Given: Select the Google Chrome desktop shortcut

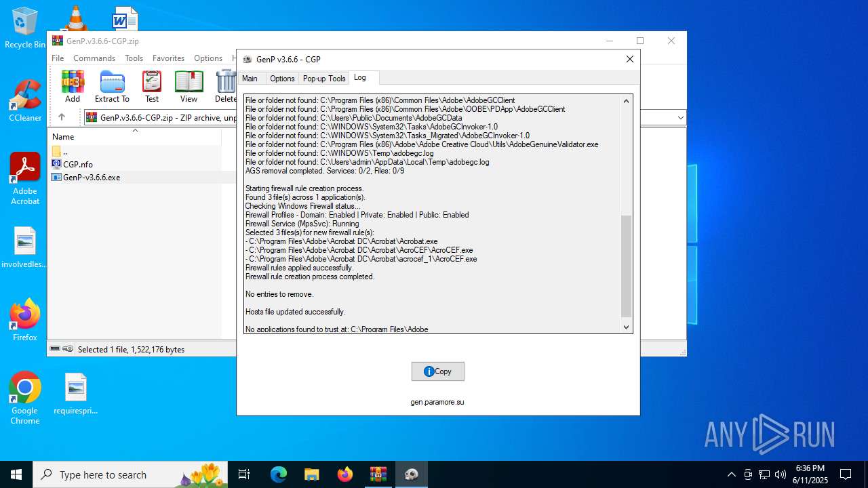Looking at the screenshot, I should click(25, 398).
